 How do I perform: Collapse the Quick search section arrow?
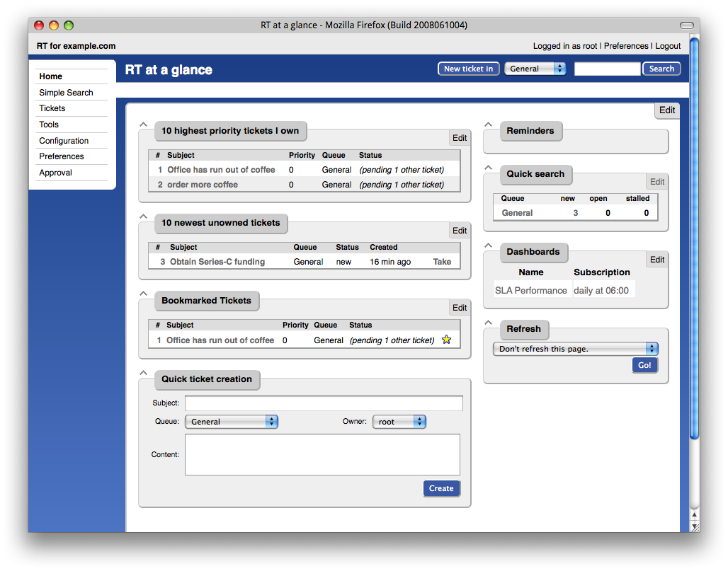[x=488, y=168]
